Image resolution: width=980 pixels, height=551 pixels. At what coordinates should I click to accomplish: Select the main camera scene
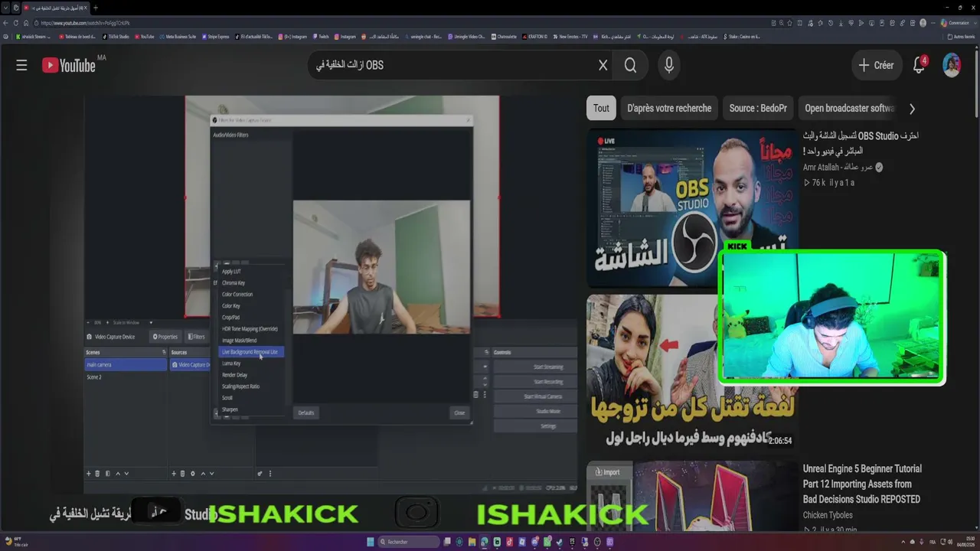[126, 365]
